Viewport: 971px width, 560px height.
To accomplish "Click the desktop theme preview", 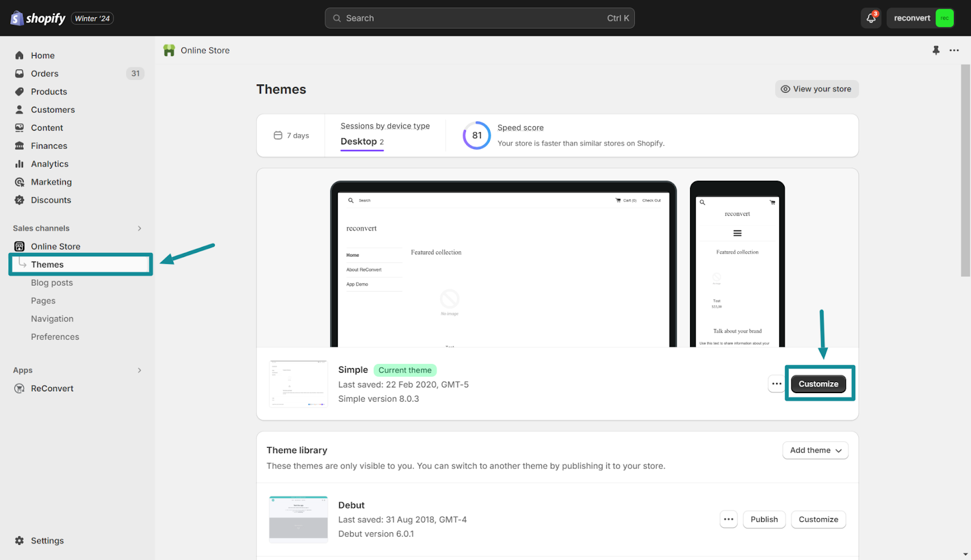I will (x=503, y=264).
